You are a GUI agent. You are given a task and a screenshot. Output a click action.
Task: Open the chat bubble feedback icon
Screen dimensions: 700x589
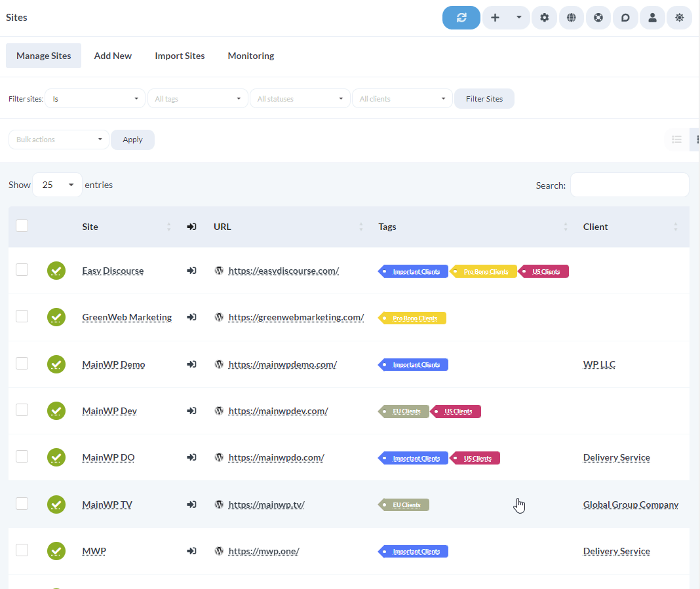coord(625,18)
